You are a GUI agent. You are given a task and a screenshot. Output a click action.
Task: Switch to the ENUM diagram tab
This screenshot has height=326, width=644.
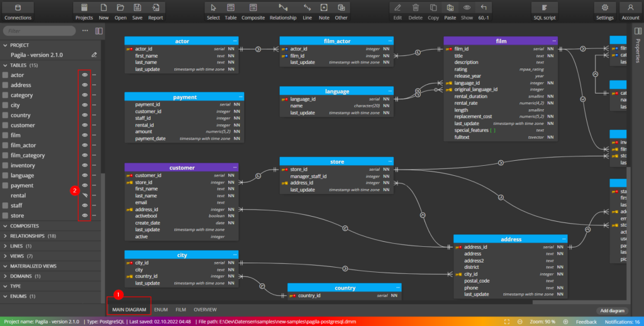point(160,310)
